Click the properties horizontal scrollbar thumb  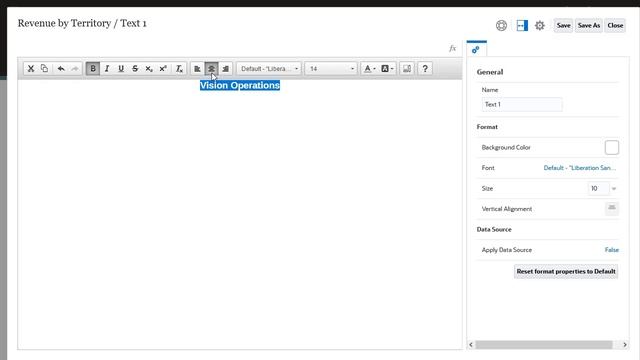(x=544, y=344)
